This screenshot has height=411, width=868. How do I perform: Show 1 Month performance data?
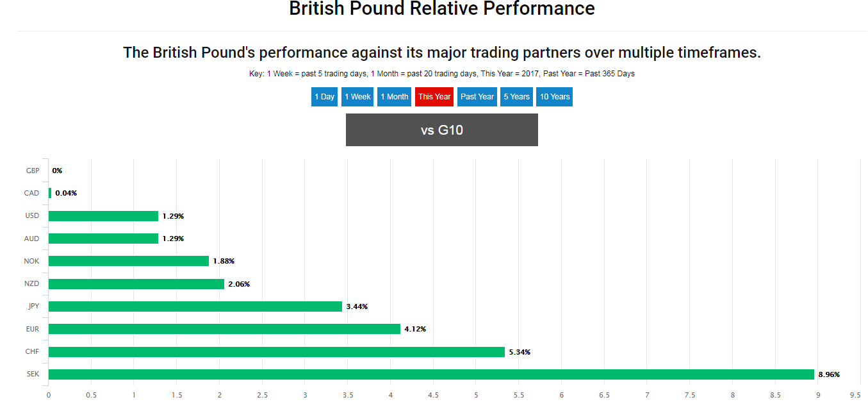click(x=394, y=97)
